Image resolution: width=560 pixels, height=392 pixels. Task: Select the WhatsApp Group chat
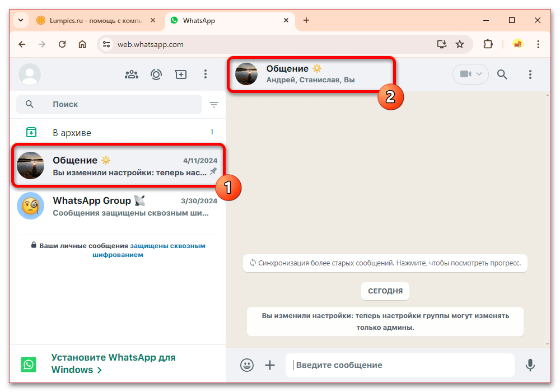[118, 206]
